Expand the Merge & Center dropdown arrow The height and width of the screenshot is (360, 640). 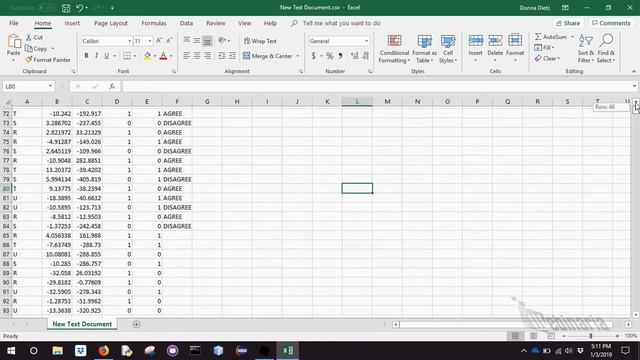[298, 56]
